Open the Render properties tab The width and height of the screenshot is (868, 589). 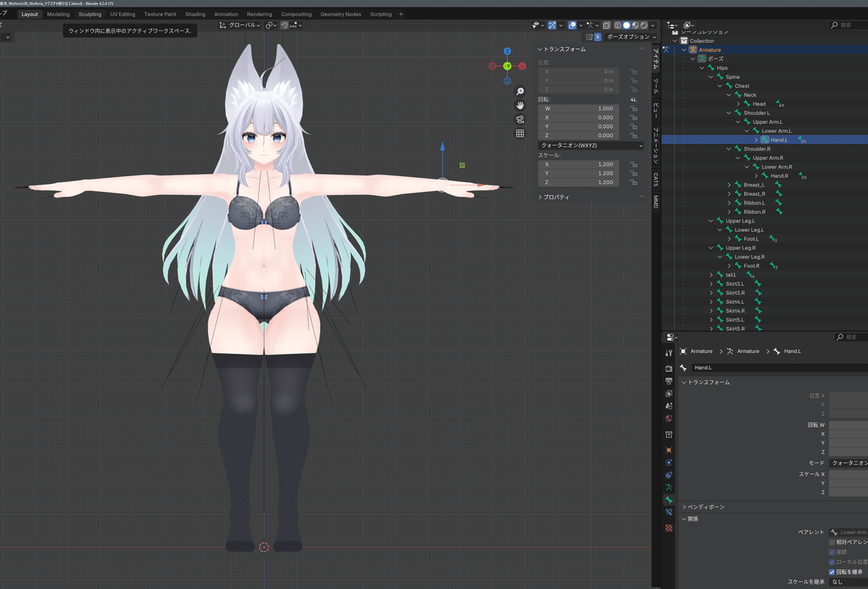tap(669, 368)
